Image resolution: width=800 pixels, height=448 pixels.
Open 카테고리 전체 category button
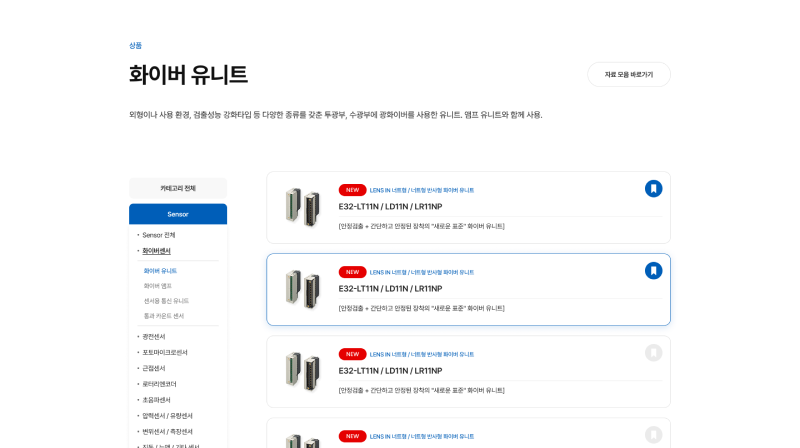click(178, 188)
